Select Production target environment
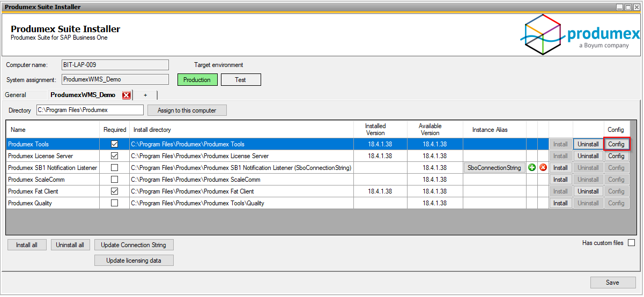Viewport: 644px width, 297px height. [197, 80]
